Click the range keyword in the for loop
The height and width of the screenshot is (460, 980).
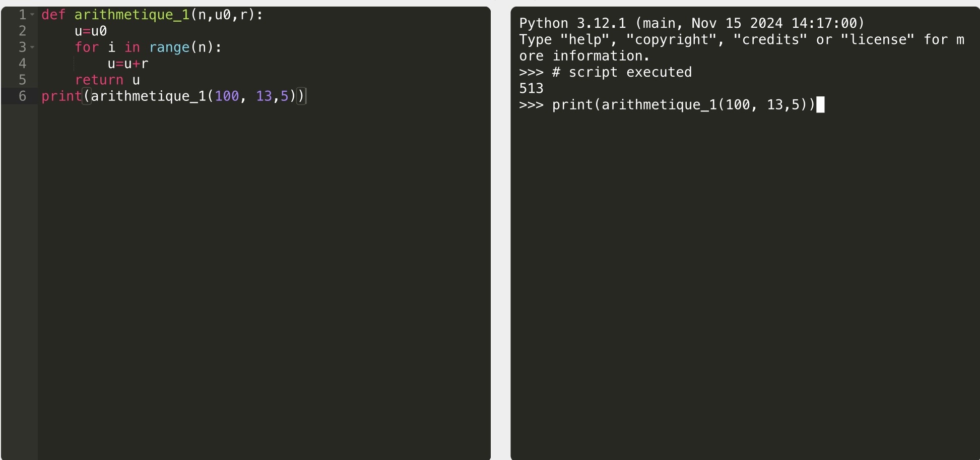(x=169, y=47)
